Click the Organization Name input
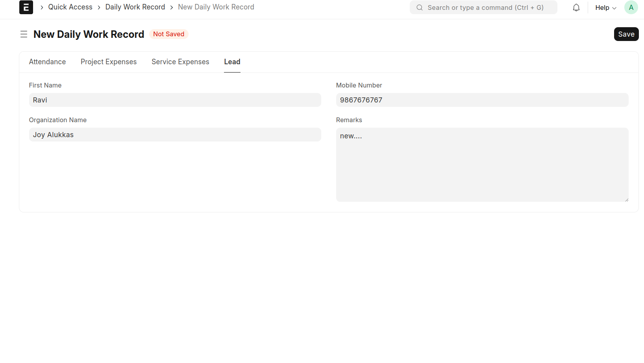Image resolution: width=644 pixels, height=363 pixels. tap(175, 135)
